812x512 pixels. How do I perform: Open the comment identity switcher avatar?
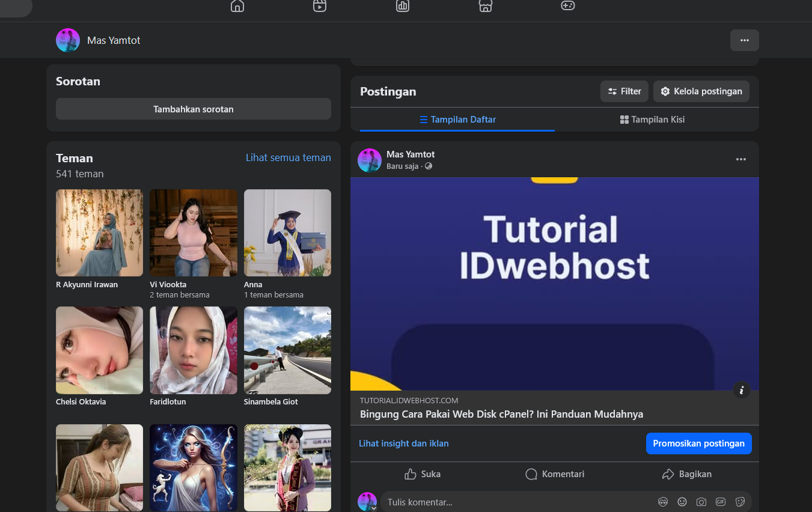click(x=367, y=502)
